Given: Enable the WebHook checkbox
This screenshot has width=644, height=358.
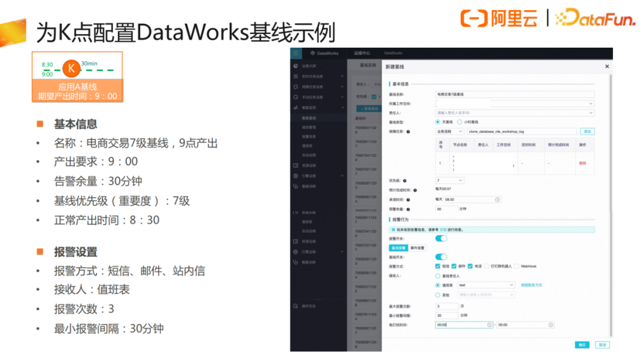Looking at the screenshot, I should [x=516, y=266].
